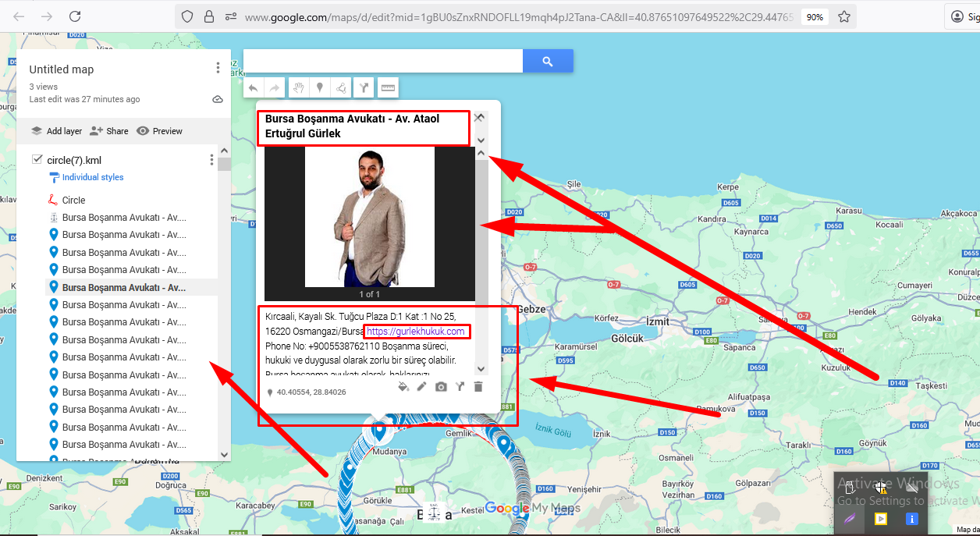Click the down chevron on popup description scrollbar
980x536 pixels.
tap(481, 368)
